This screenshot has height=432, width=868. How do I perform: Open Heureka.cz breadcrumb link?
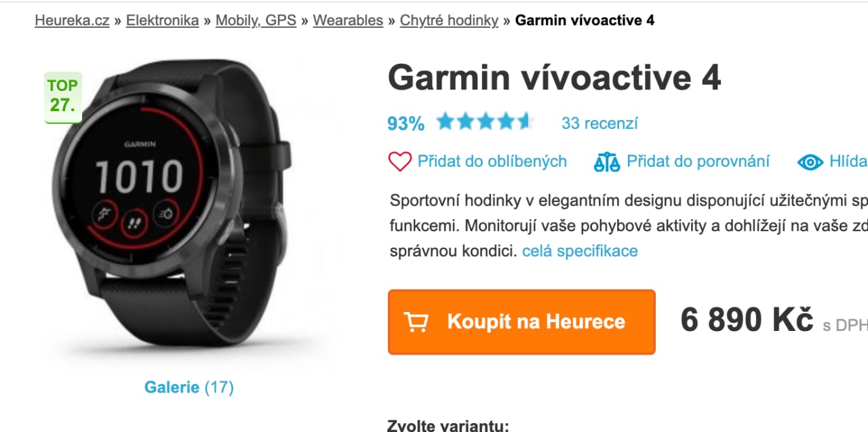(x=72, y=20)
